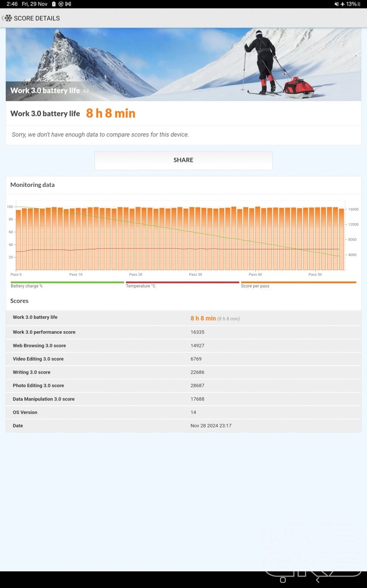Tap the battery percentage indicator in status bar
The height and width of the screenshot is (588, 367).
point(353,4)
